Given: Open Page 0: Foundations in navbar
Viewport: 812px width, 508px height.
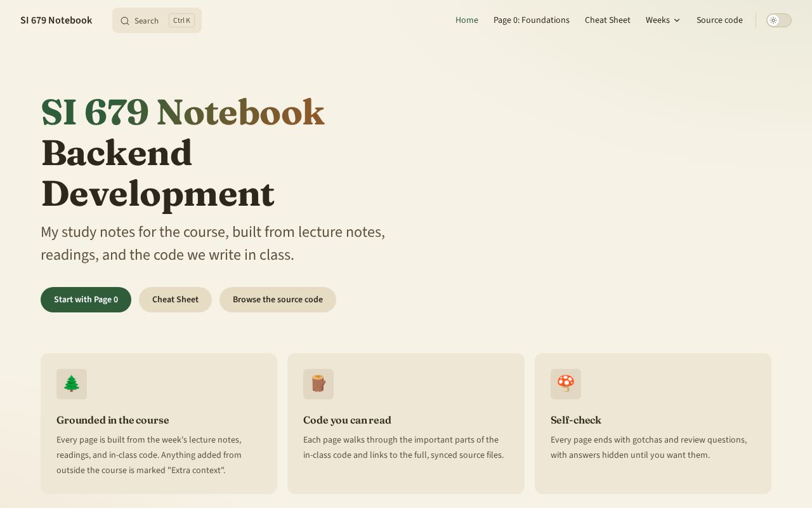Looking at the screenshot, I should (532, 20).
